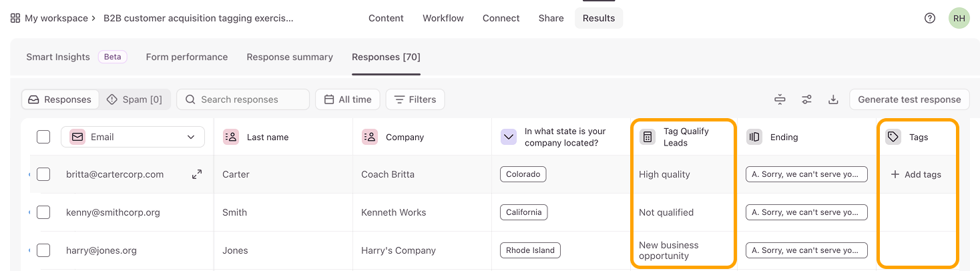This screenshot has width=980, height=271.
Task: Click the download responses icon
Action: pyautogui.click(x=833, y=99)
